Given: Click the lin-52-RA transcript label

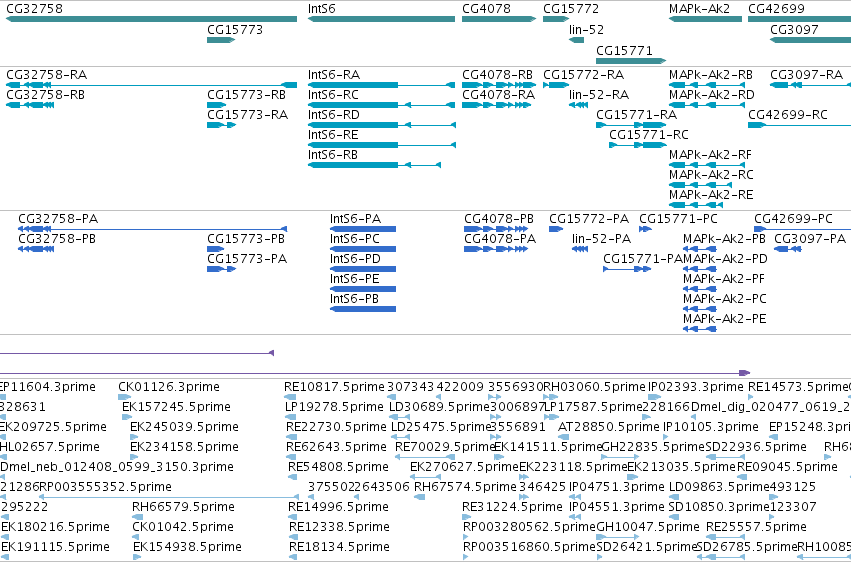Looking at the screenshot, I should 599,94.
